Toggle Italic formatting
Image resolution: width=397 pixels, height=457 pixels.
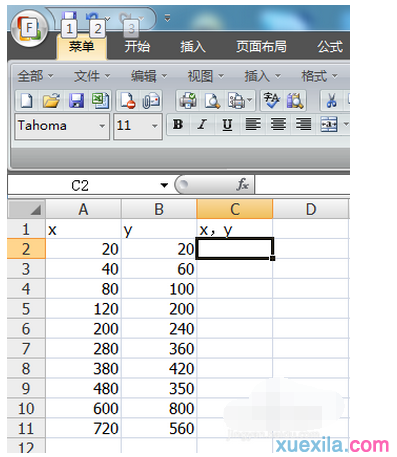click(x=202, y=125)
